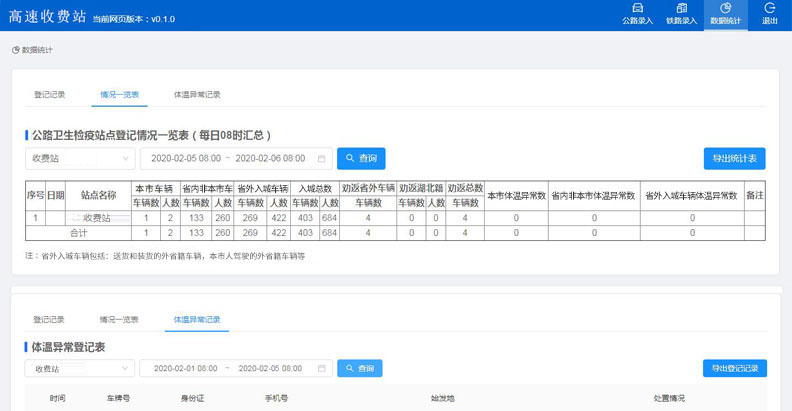Select 情况一览表 tab in lower panel

tap(119, 319)
